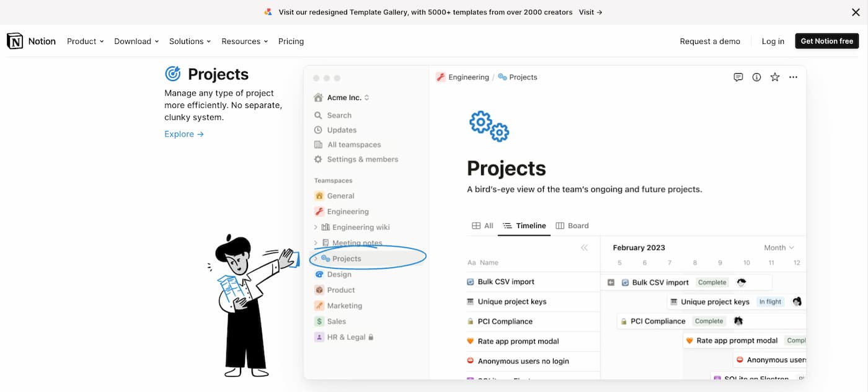Image resolution: width=868 pixels, height=392 pixels.
Task: Star the Projects page using the favorite icon
Action: coord(774,77)
